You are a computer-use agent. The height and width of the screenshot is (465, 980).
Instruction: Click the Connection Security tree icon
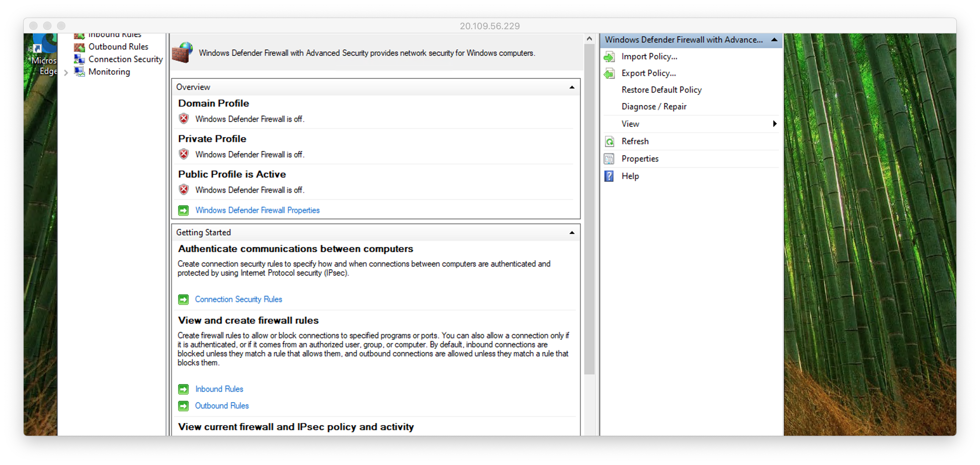(79, 60)
